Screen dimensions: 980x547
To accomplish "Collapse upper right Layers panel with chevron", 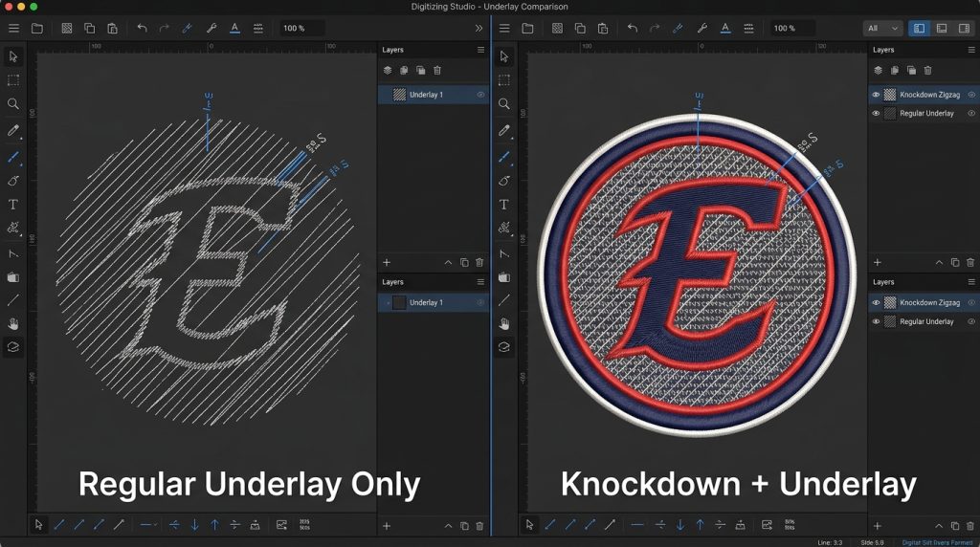I will click(x=939, y=263).
